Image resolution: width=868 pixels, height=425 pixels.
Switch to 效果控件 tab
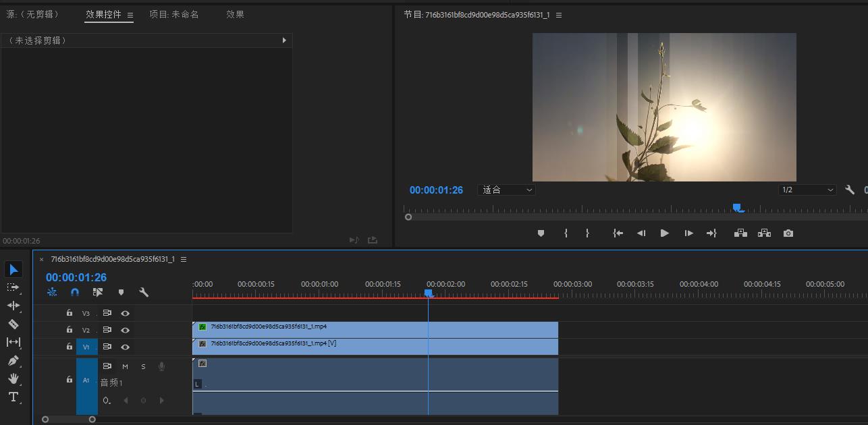point(104,14)
